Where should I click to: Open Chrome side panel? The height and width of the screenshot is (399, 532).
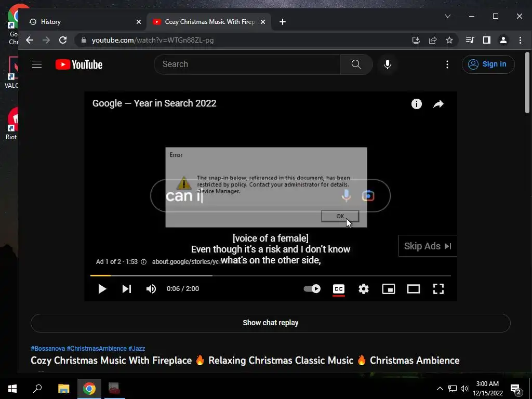tap(486, 40)
